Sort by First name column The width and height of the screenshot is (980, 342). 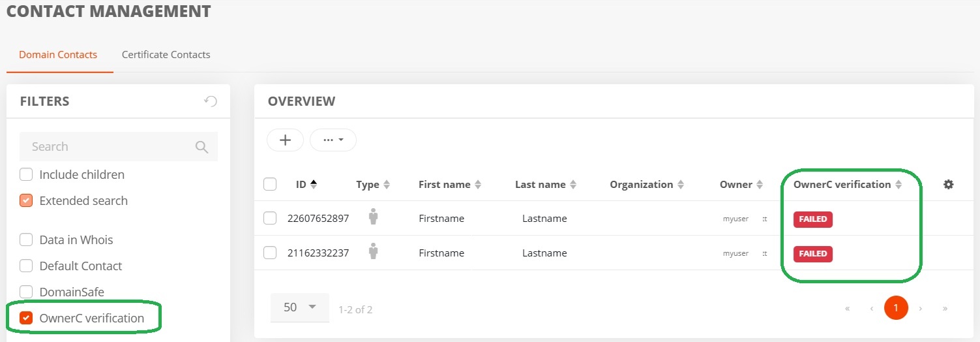click(x=477, y=185)
